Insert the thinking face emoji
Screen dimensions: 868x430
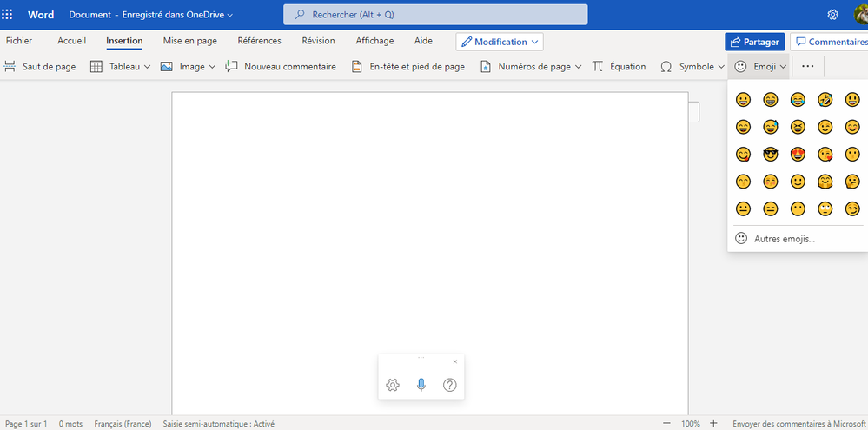click(x=852, y=181)
